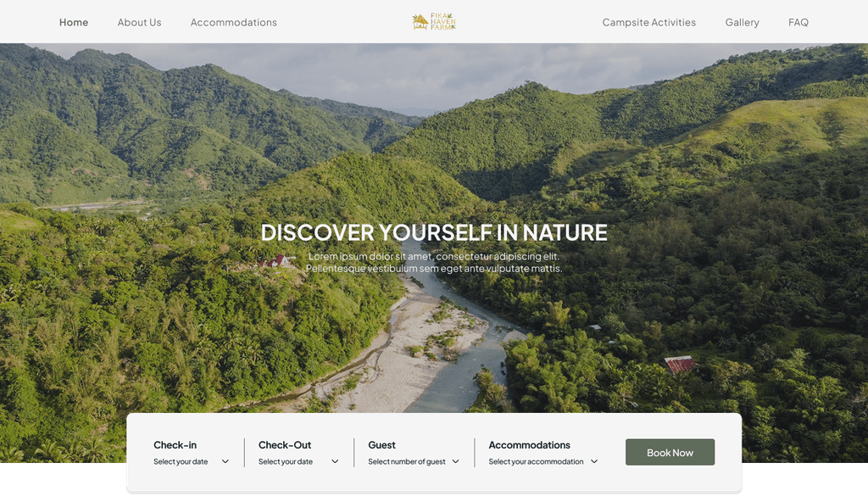868x496 pixels.
Task: Visit the Gallery page
Action: pos(743,22)
